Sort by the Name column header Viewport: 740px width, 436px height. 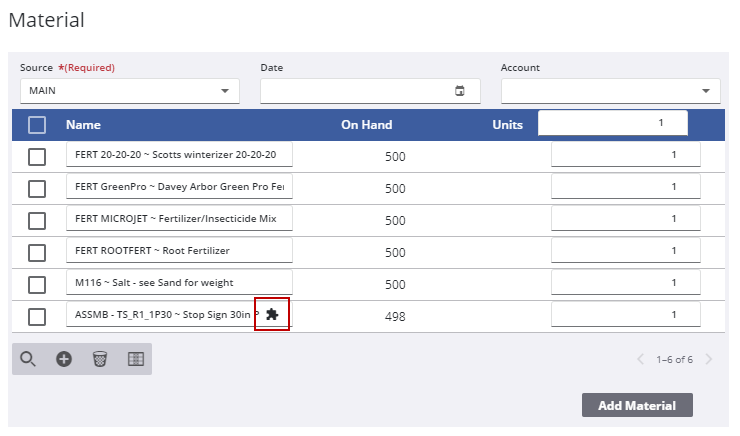tap(83, 125)
